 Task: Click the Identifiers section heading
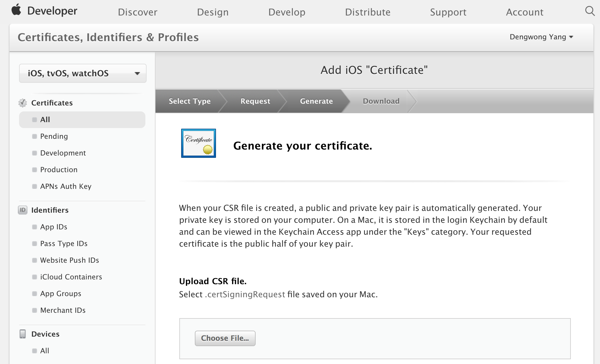pos(50,210)
